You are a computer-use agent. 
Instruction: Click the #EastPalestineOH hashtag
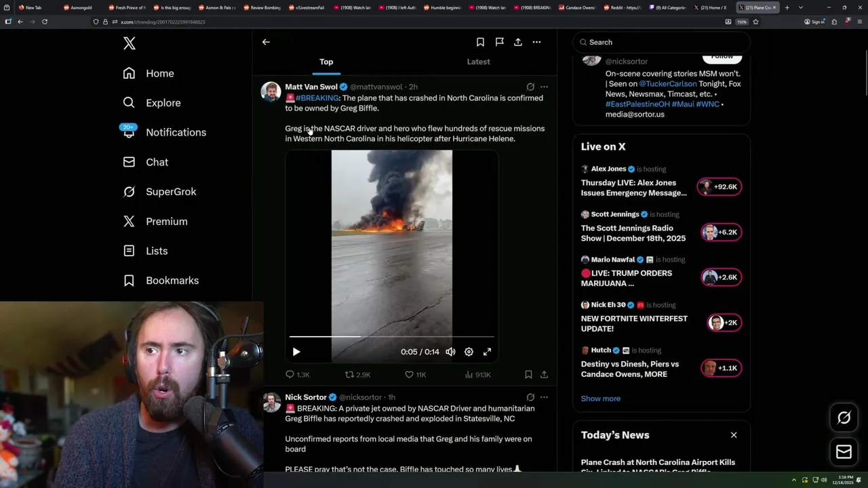pyautogui.click(x=637, y=104)
